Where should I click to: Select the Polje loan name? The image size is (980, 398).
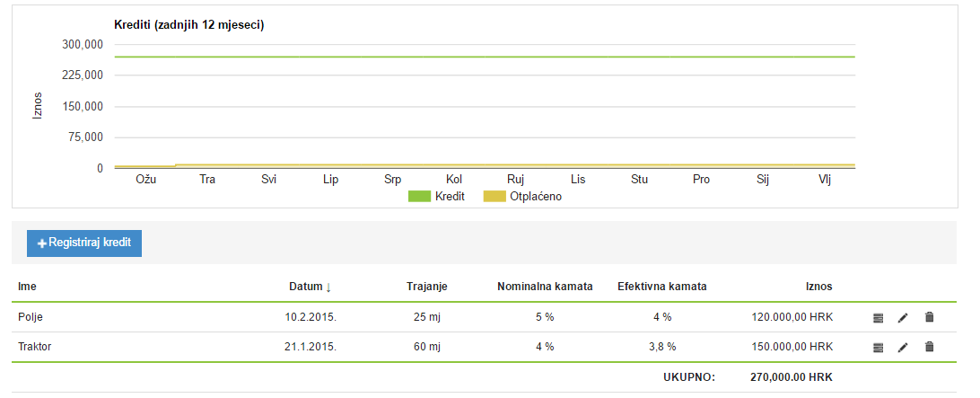(31, 317)
